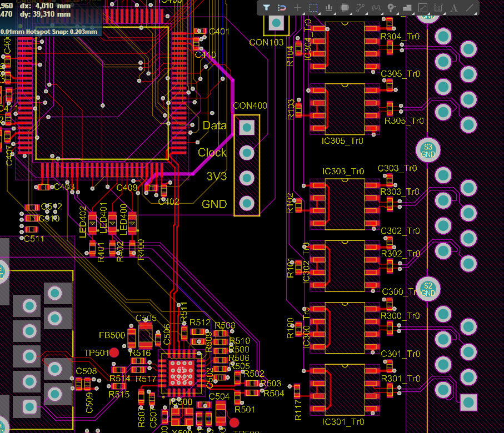Select the R504 designator label
This screenshot has height=433, width=504.
pyautogui.click(x=274, y=394)
